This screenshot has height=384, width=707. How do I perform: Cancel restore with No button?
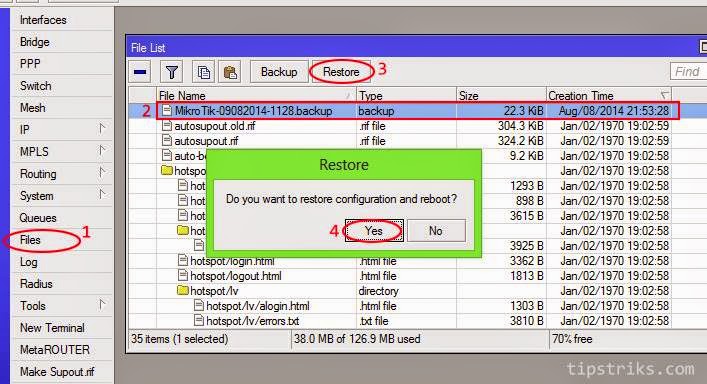pos(436,231)
